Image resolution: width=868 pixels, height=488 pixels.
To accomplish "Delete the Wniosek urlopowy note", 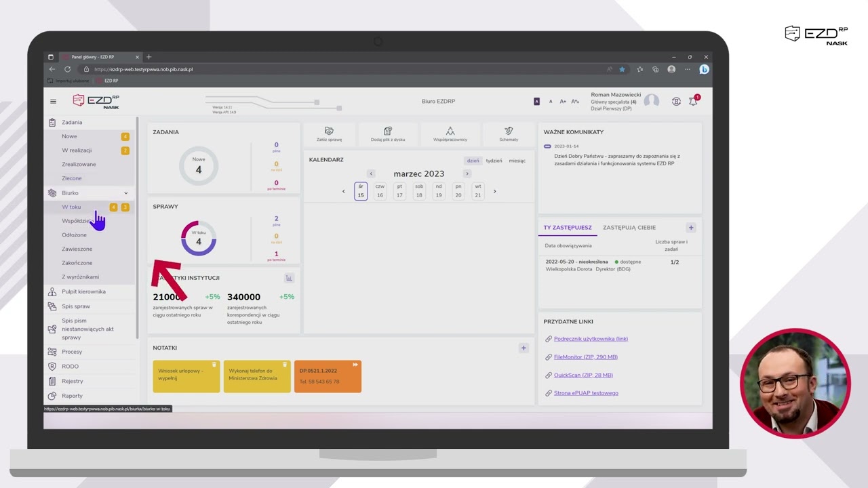I will point(214,365).
